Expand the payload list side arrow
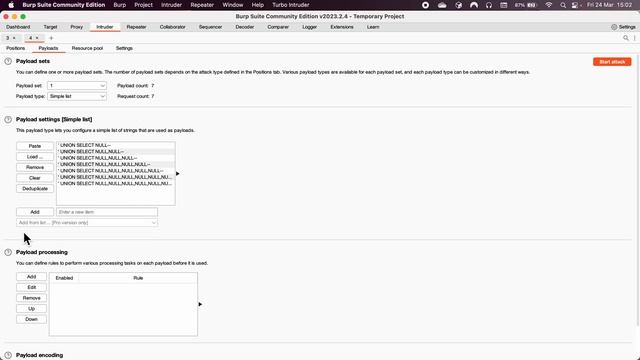The image size is (640, 360). 178,174
